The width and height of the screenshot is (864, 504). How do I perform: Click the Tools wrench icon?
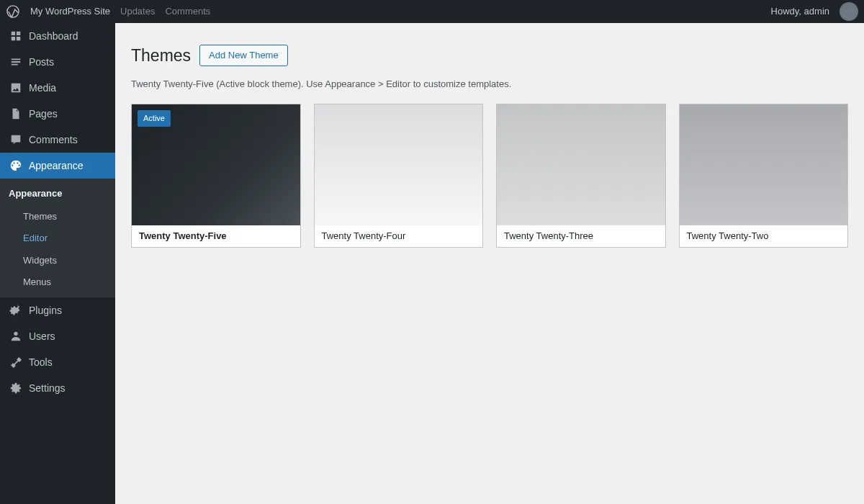coord(16,362)
